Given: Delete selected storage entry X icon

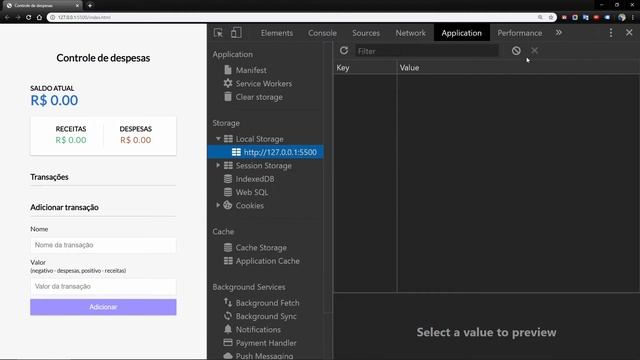Looking at the screenshot, I should pyautogui.click(x=534, y=51).
